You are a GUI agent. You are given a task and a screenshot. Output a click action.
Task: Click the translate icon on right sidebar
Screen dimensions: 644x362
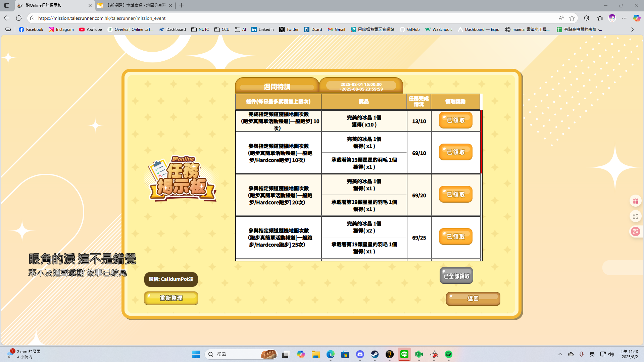click(x=635, y=231)
